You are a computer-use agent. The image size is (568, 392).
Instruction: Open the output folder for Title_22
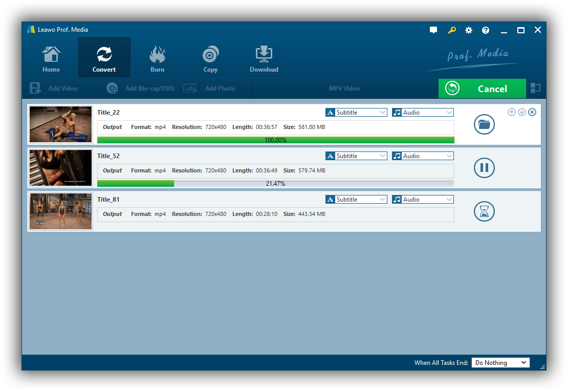(484, 124)
